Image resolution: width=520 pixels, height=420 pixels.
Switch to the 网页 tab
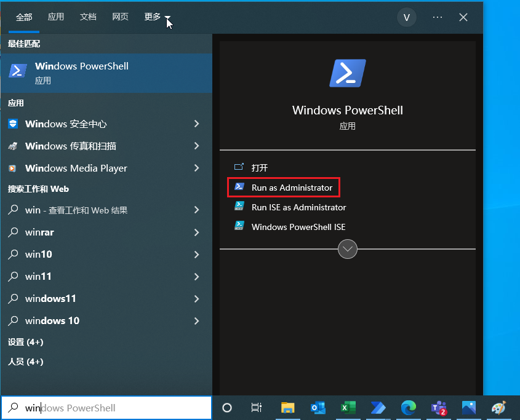pyautogui.click(x=120, y=17)
